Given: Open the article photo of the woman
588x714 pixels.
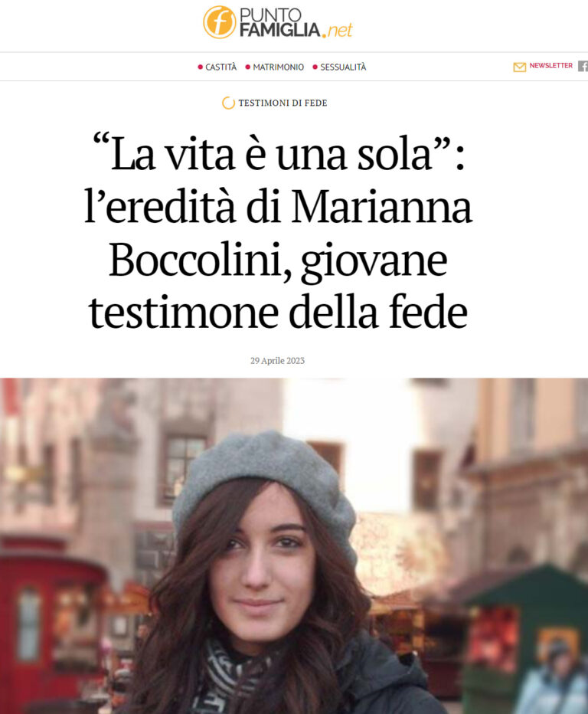Looking at the screenshot, I should click(294, 546).
